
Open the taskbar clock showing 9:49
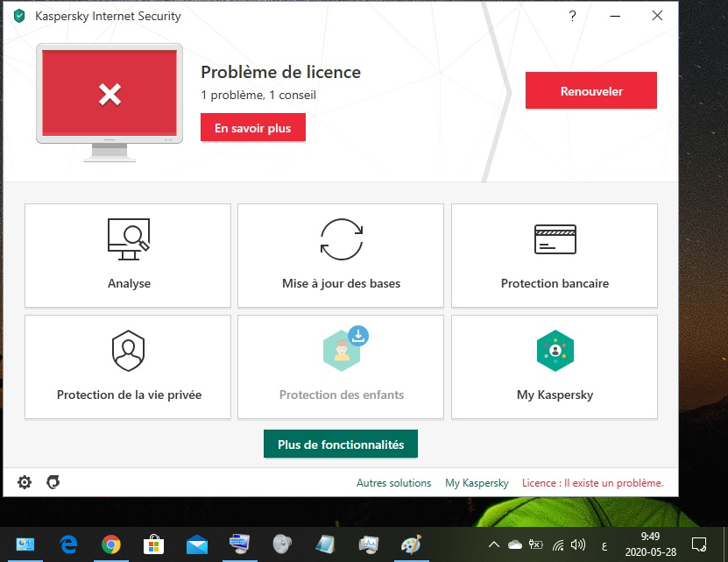point(650,544)
